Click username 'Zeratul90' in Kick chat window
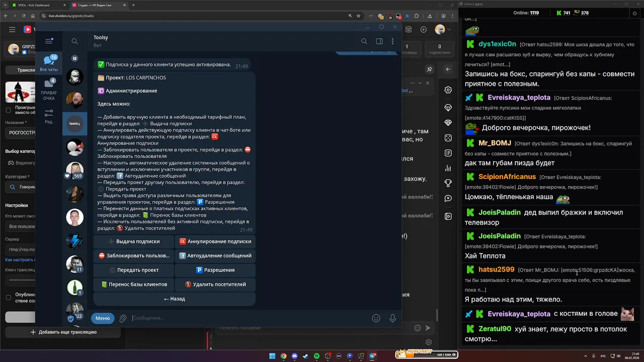This screenshot has width=644, height=362. click(495, 329)
